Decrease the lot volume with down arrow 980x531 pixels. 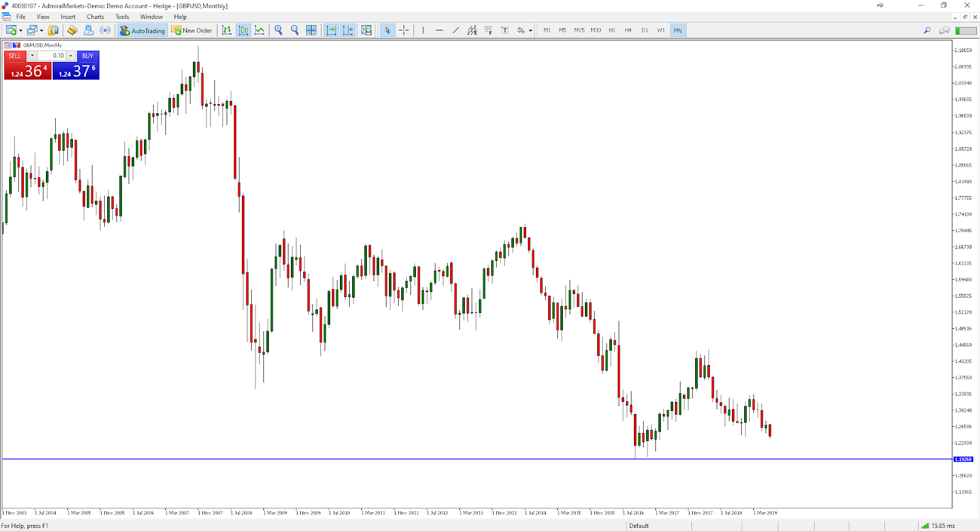click(x=32, y=56)
